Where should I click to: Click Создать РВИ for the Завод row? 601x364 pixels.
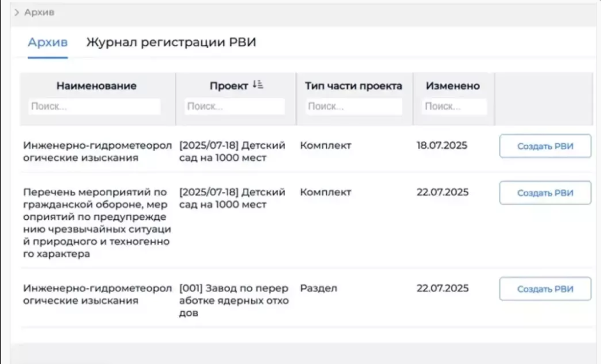point(545,289)
